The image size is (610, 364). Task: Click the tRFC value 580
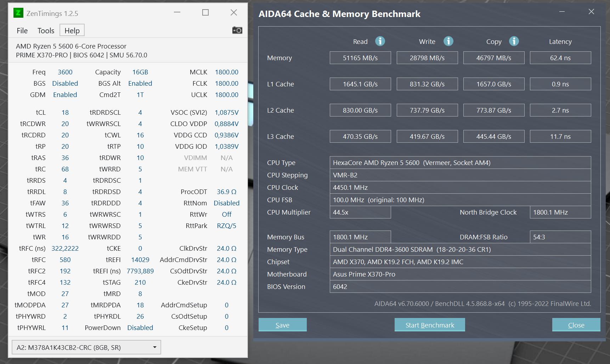[x=65, y=260]
